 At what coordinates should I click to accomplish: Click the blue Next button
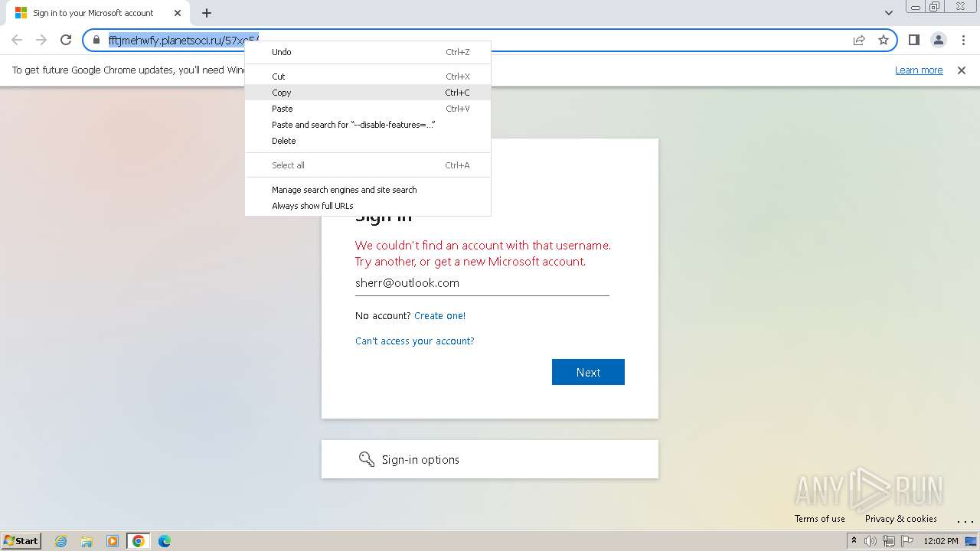pos(588,372)
